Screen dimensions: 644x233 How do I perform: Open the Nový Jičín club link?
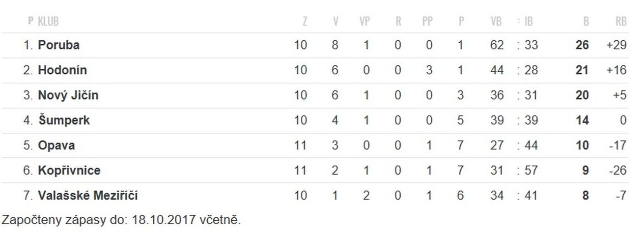click(68, 95)
